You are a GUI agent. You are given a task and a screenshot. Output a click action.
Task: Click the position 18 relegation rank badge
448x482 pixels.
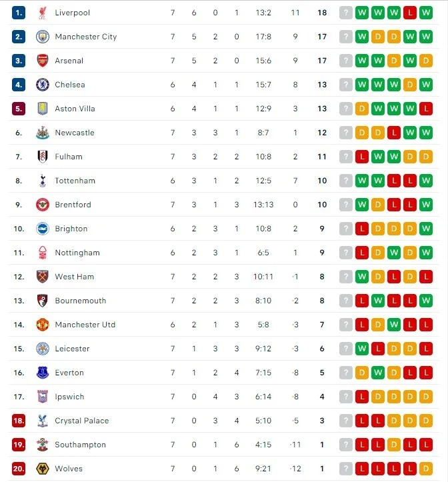(19, 421)
